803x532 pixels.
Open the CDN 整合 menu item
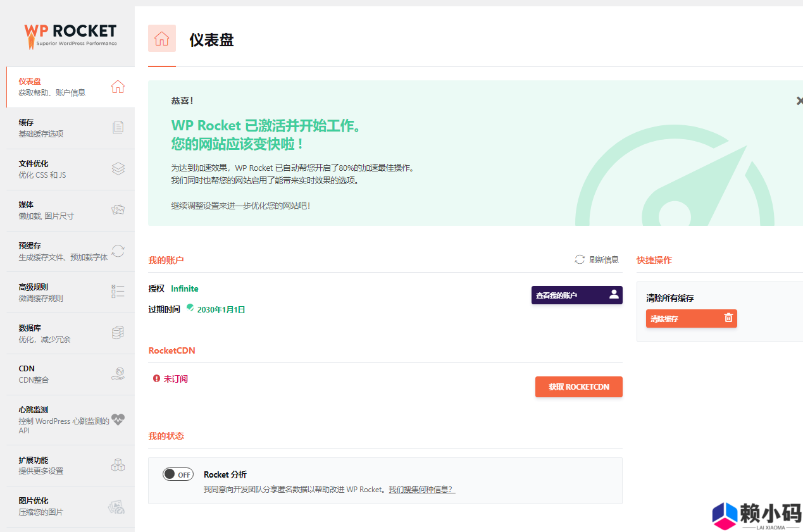pos(63,374)
